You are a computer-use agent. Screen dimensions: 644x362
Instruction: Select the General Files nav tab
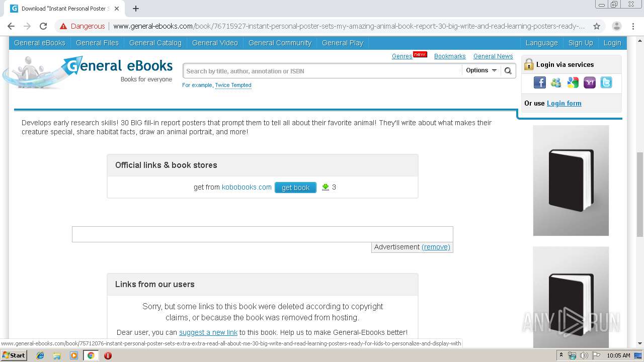(97, 43)
